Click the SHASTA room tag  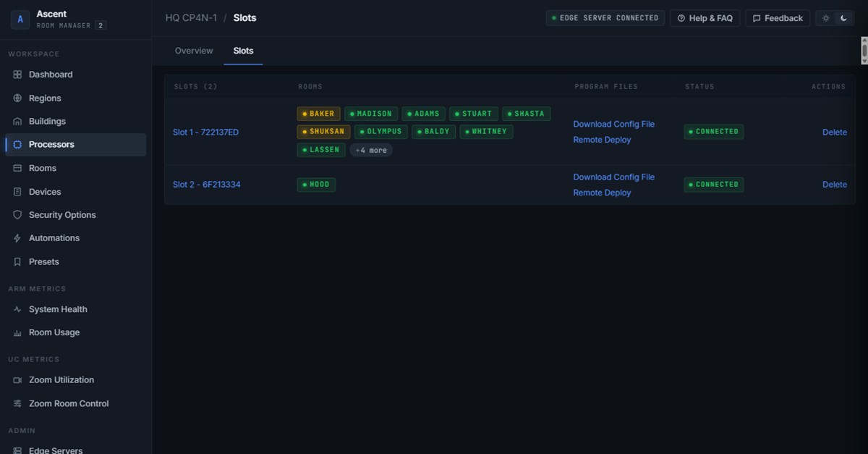coord(526,114)
